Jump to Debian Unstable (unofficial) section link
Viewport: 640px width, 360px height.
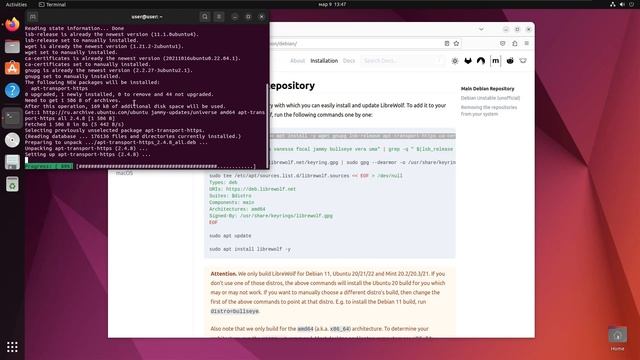pyautogui.click(x=490, y=98)
